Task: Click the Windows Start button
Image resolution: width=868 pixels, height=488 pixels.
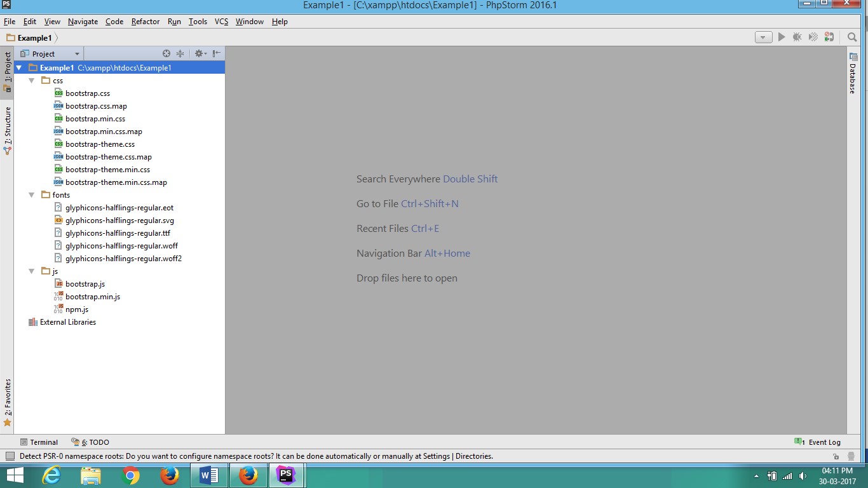Action: pos(15,475)
